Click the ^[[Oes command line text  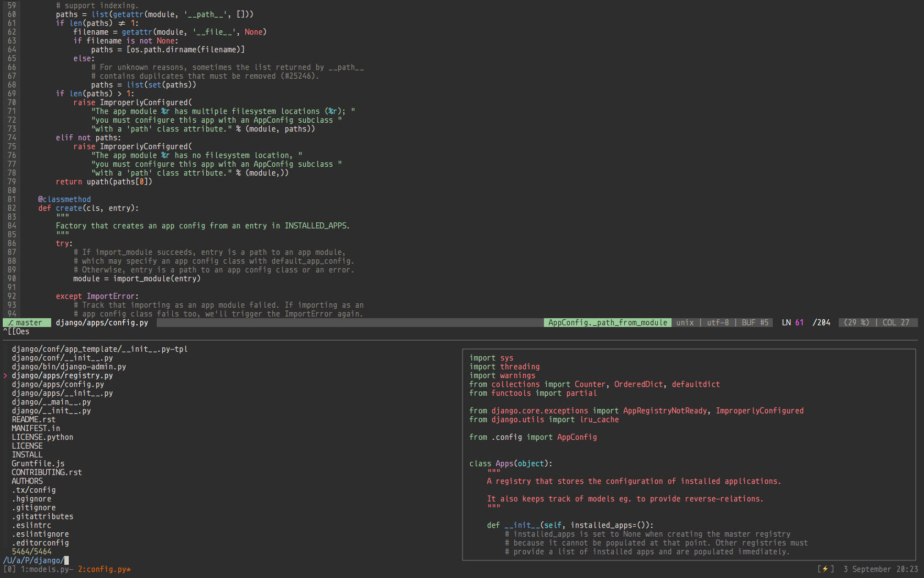16,331
